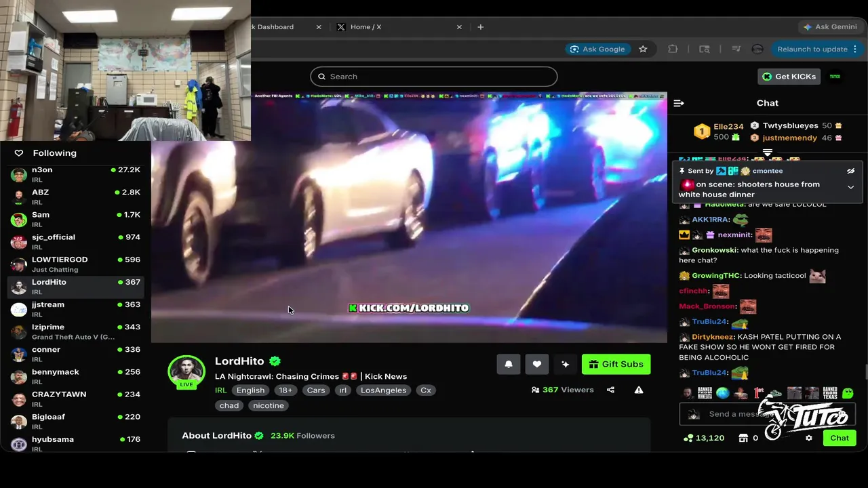The height and width of the screenshot is (488, 868).
Task: Open Bigloaaf channel in sidebar
Action: (75, 420)
